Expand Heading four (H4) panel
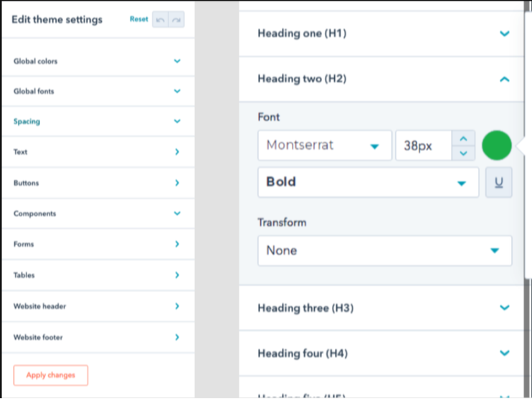This screenshot has width=532, height=399. [x=381, y=353]
